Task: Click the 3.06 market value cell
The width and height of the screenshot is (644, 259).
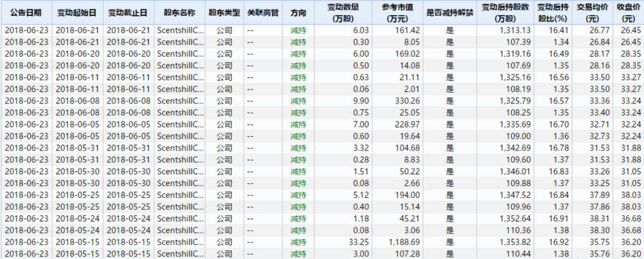Action: pyautogui.click(x=397, y=230)
